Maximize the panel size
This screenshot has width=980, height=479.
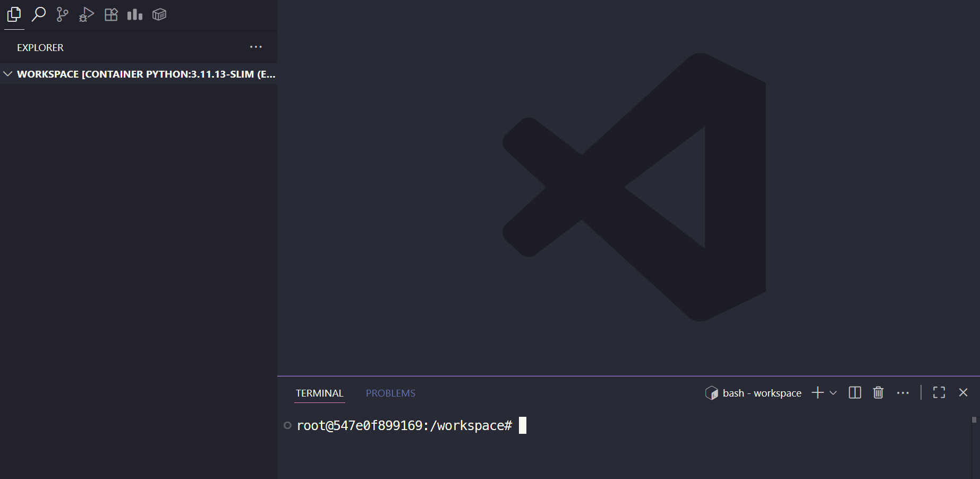tap(939, 392)
